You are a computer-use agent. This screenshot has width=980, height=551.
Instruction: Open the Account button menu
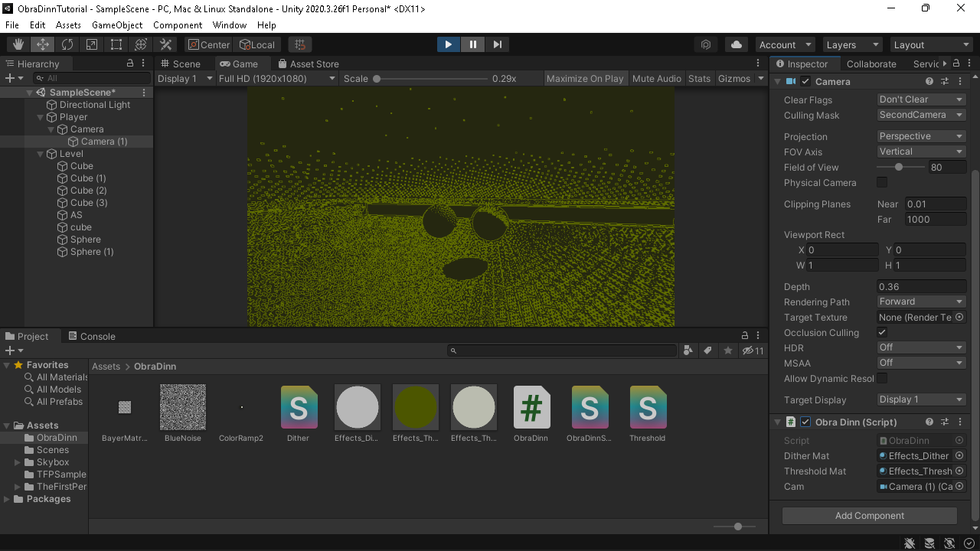(x=786, y=44)
